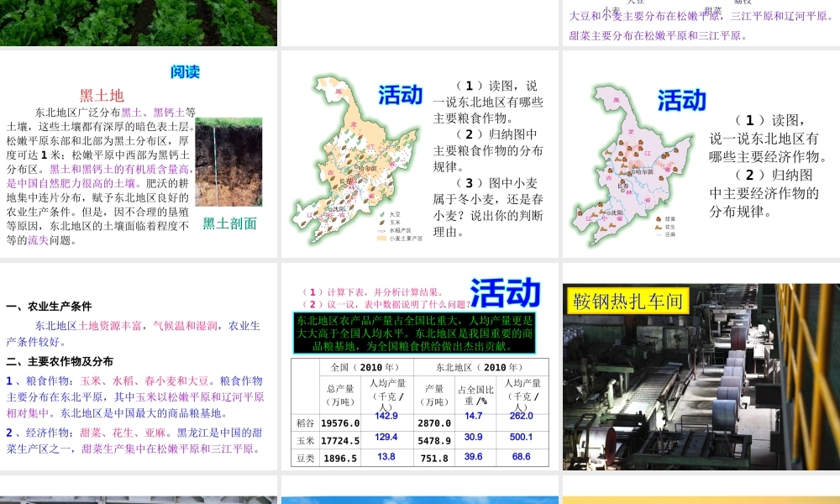The height and width of the screenshot is (504, 840).
Task: Click table cell 751.8
Action: click(434, 459)
